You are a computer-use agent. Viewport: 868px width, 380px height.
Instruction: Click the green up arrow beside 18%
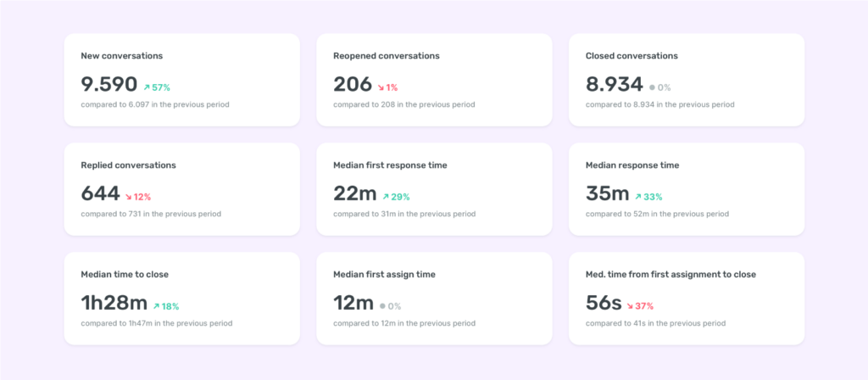[156, 305]
